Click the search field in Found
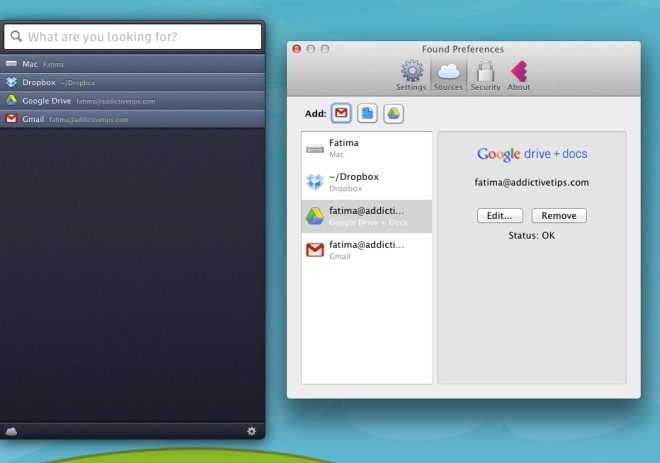 coord(133,37)
